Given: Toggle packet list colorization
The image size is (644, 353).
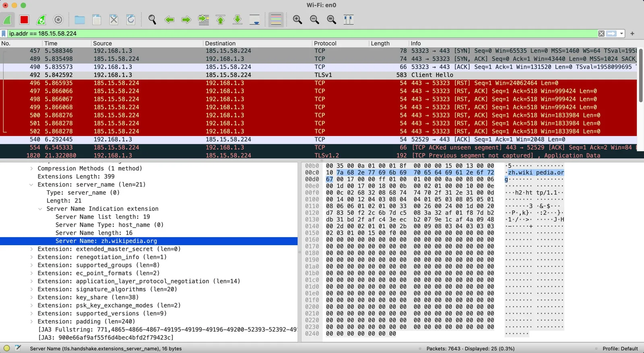Looking at the screenshot, I should click(x=276, y=19).
